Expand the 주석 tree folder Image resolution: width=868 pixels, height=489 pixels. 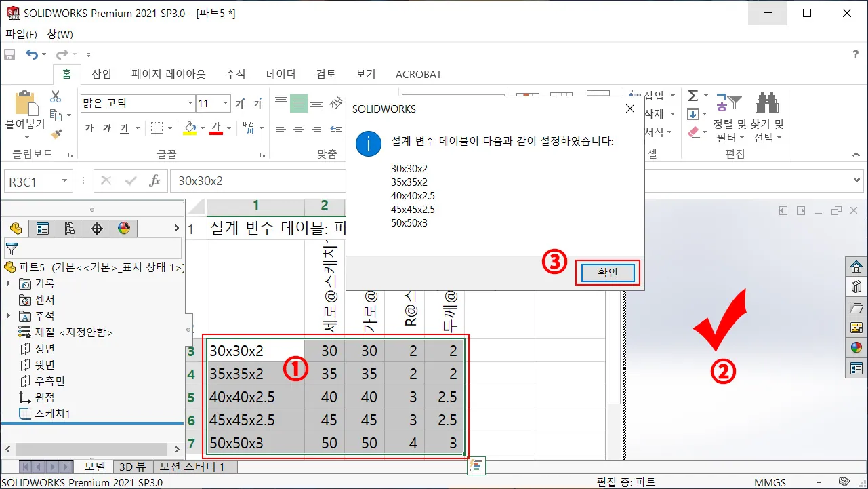(9, 316)
